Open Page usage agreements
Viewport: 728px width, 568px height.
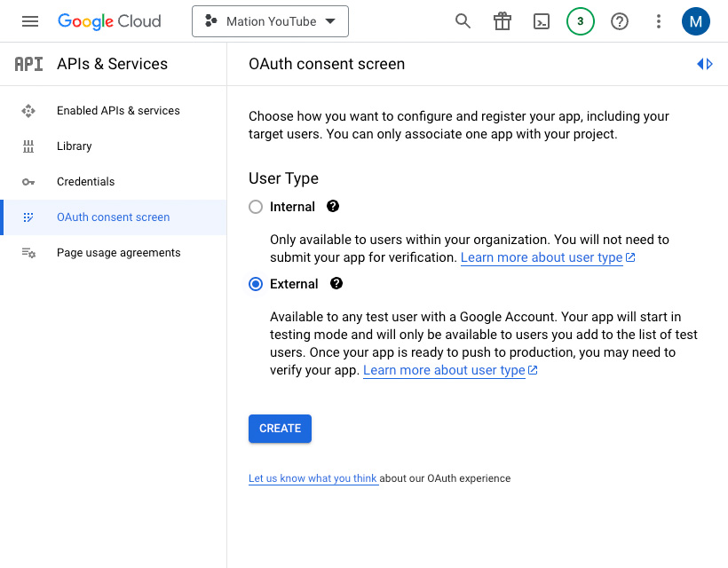[x=114, y=253]
